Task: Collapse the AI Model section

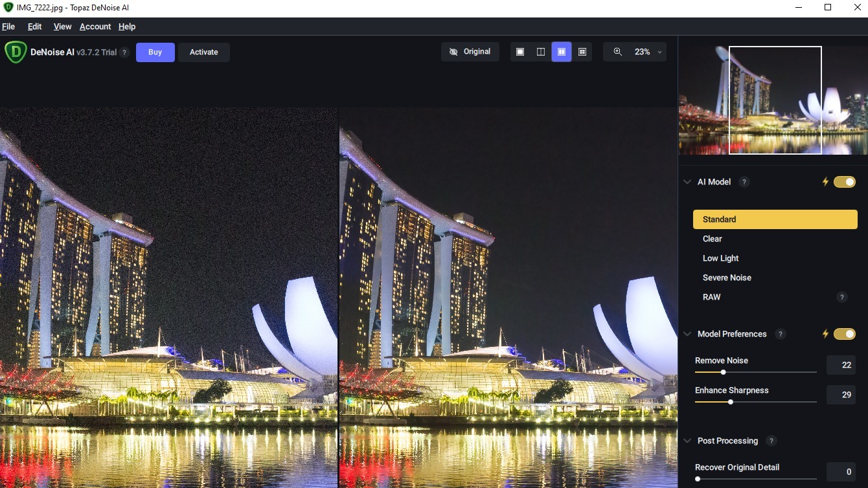Action: (x=687, y=182)
